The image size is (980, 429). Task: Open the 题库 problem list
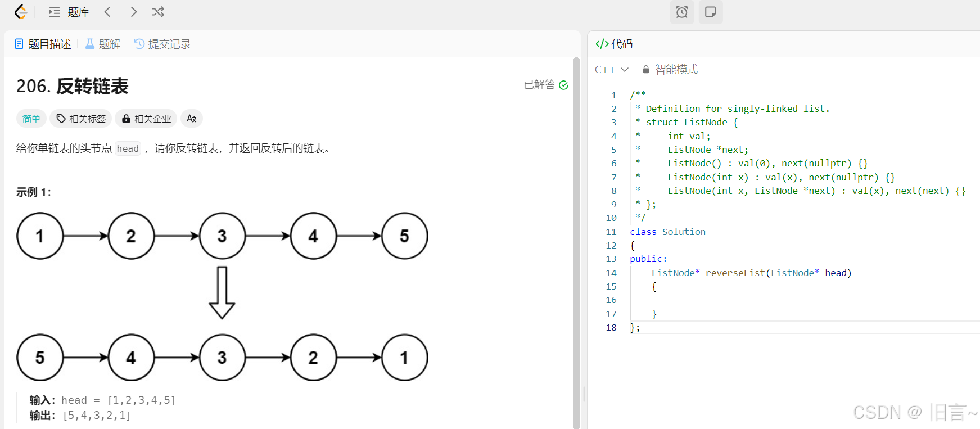coord(69,12)
